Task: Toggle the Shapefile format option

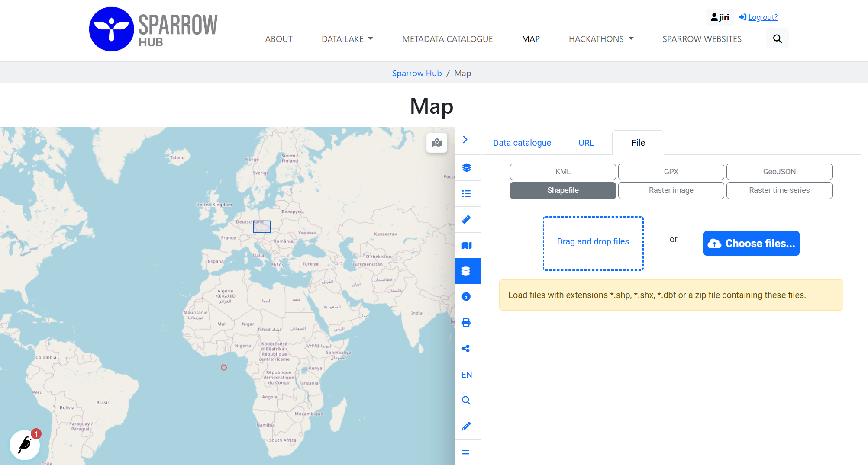Action: click(562, 190)
